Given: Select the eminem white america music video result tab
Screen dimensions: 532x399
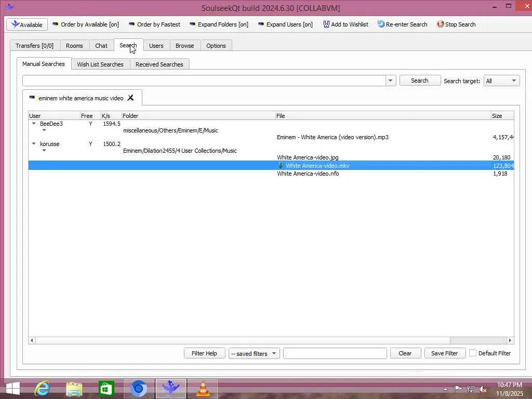Looking at the screenshot, I should pos(81,98).
